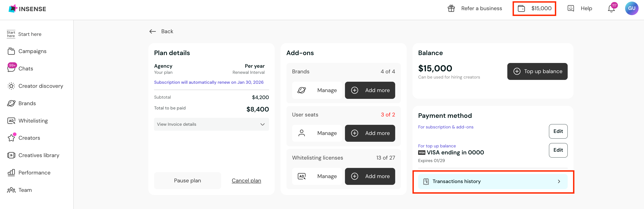Expand View Invoice details dropdown
This screenshot has height=209, width=644.
pyautogui.click(x=211, y=124)
